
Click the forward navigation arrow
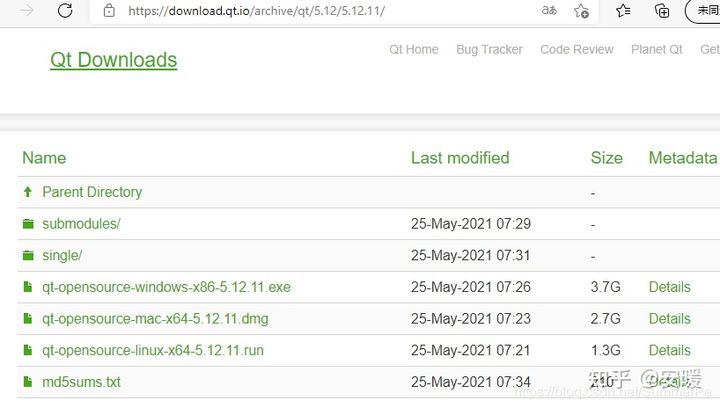click(x=27, y=11)
